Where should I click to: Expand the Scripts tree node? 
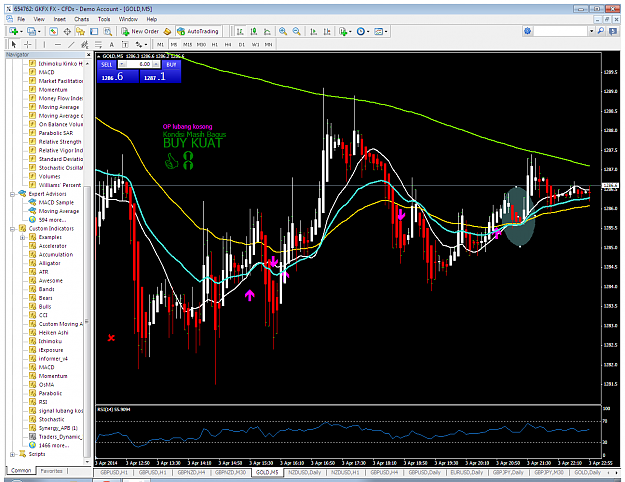(x=12, y=454)
